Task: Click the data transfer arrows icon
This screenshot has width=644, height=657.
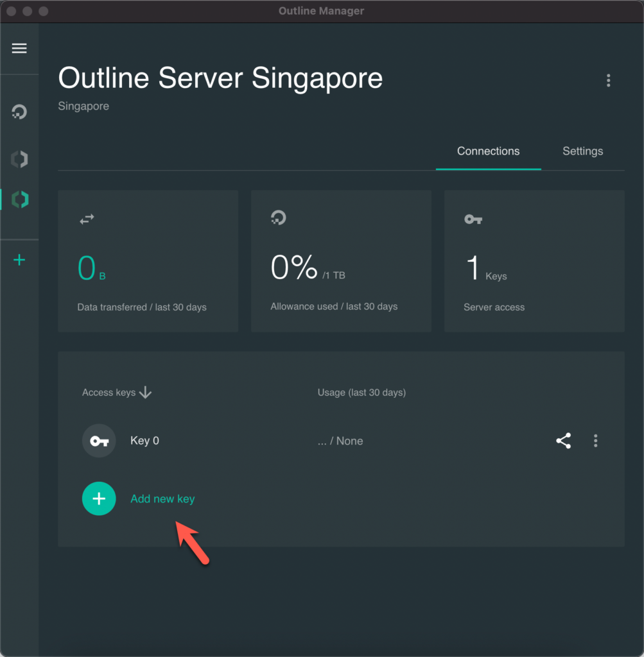Action: [87, 219]
